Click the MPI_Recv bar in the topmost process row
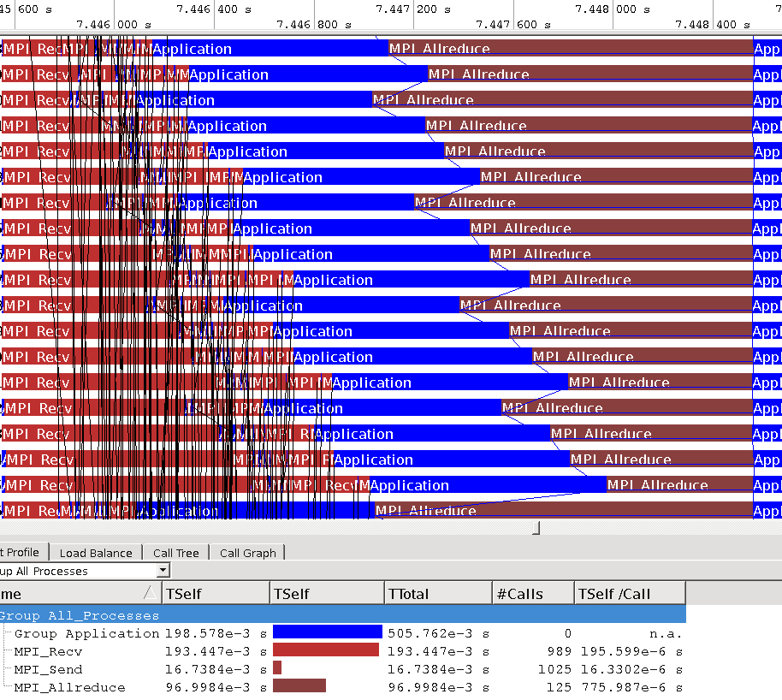The image size is (782, 700). point(31,49)
